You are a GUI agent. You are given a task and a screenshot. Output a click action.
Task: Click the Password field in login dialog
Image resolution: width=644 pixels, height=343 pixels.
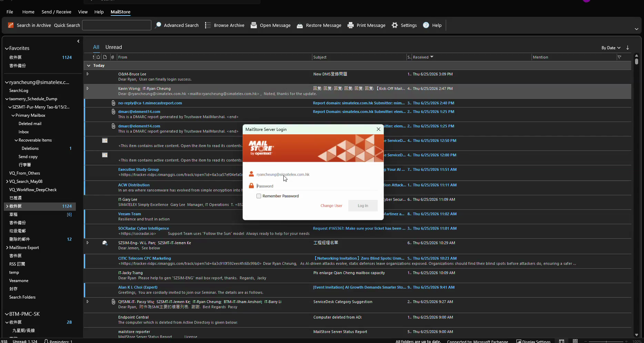point(317,186)
